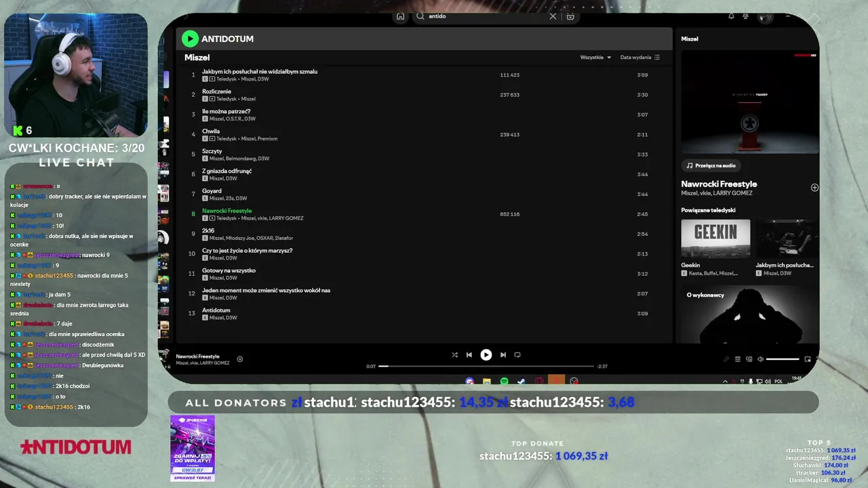Click the now-playing video in right panel
The image size is (868, 488).
point(749,102)
